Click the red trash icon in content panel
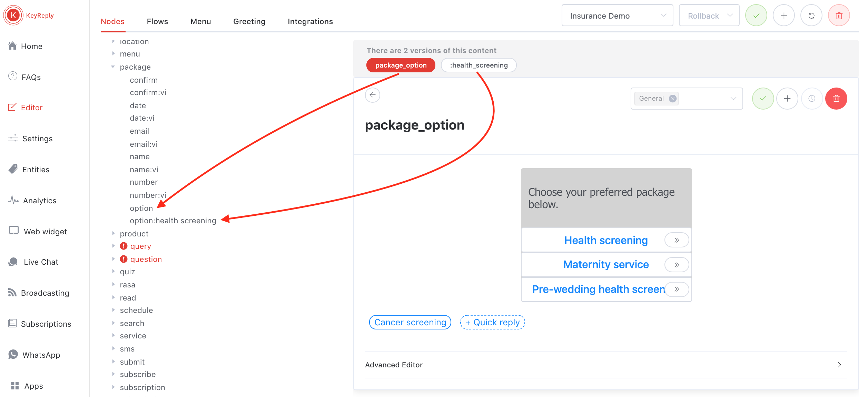 pyautogui.click(x=836, y=99)
